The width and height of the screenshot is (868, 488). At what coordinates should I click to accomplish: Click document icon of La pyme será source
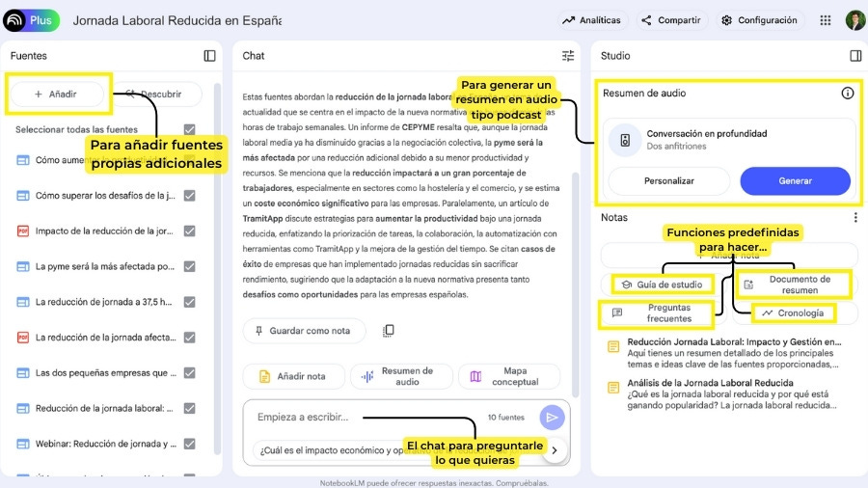click(23, 267)
